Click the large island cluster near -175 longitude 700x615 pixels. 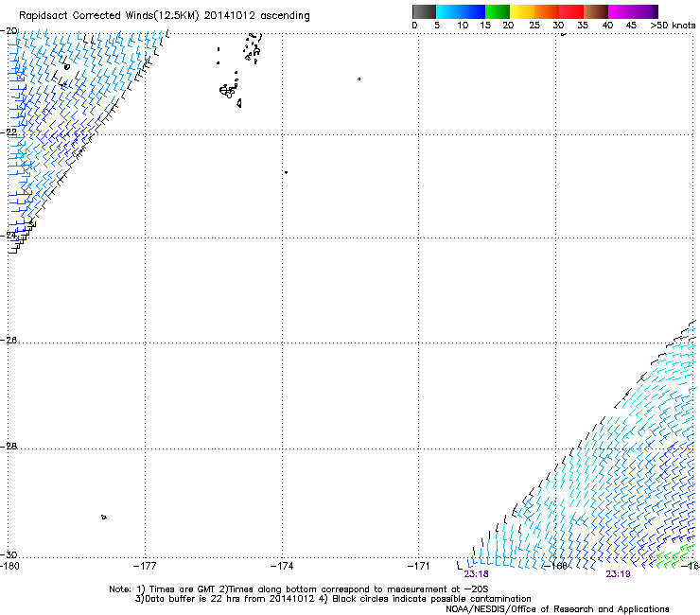[228, 91]
